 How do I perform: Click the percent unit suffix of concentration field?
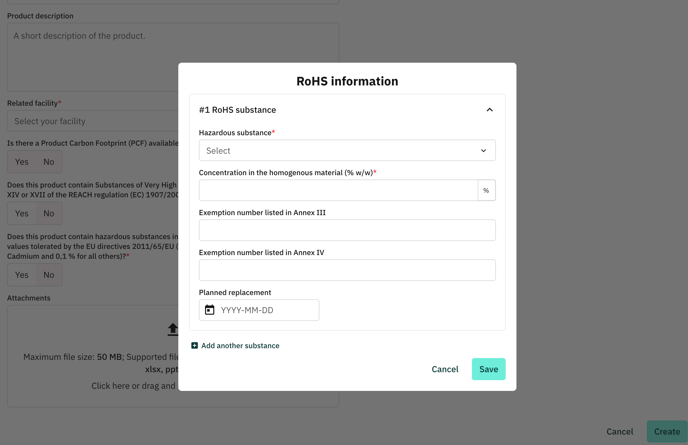(x=486, y=190)
